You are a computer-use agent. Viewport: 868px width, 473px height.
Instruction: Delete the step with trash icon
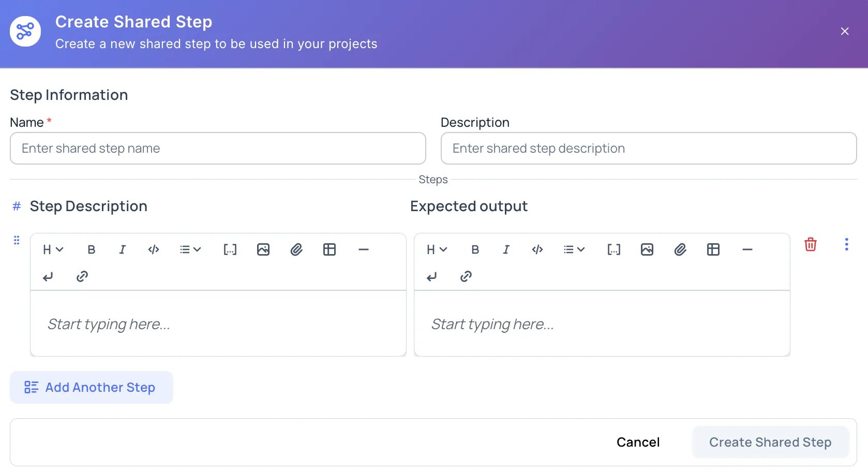click(811, 244)
